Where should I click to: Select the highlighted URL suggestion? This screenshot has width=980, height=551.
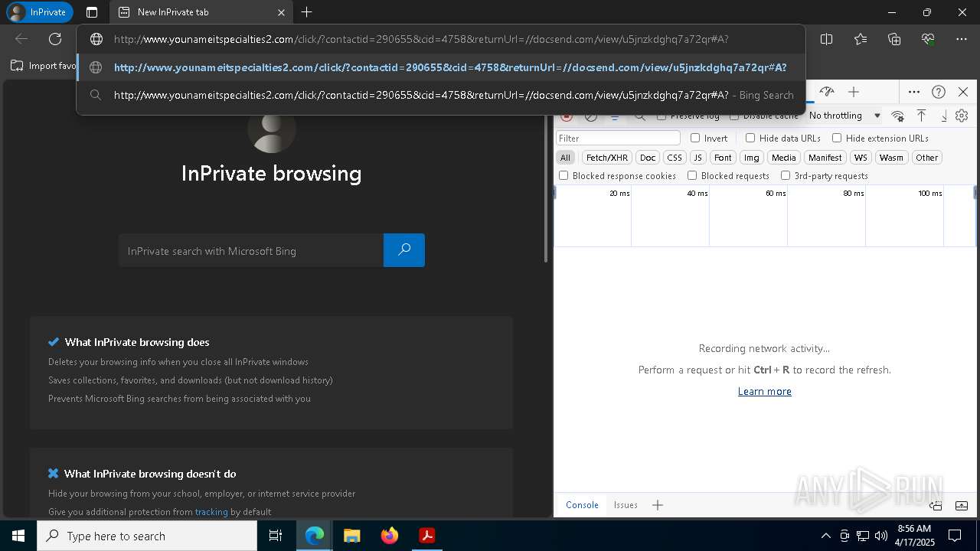[440, 67]
